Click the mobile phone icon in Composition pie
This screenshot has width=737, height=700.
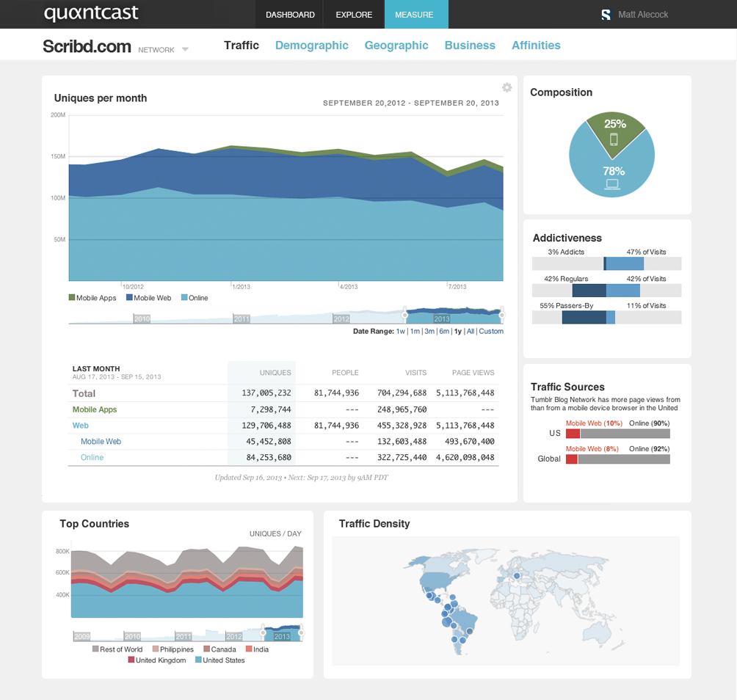[x=614, y=139]
